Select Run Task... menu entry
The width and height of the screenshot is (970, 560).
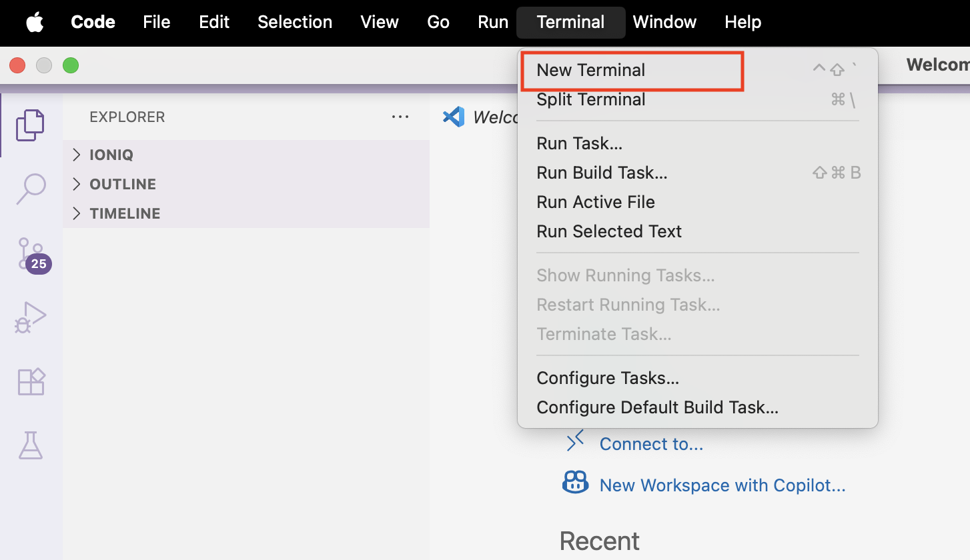pyautogui.click(x=698, y=143)
